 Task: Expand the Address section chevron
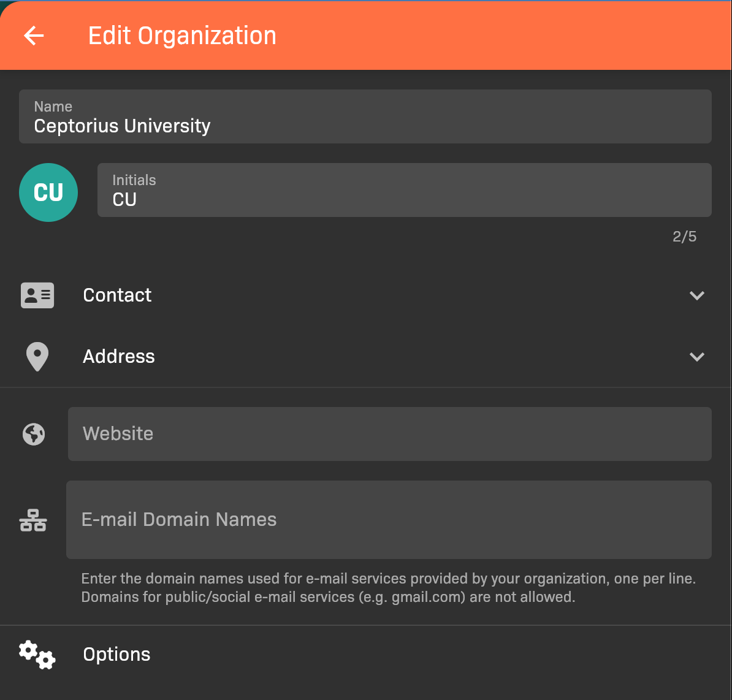pos(696,357)
